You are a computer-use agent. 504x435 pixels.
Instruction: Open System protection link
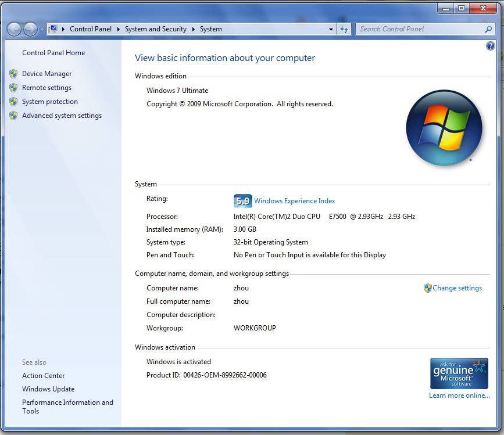50,102
